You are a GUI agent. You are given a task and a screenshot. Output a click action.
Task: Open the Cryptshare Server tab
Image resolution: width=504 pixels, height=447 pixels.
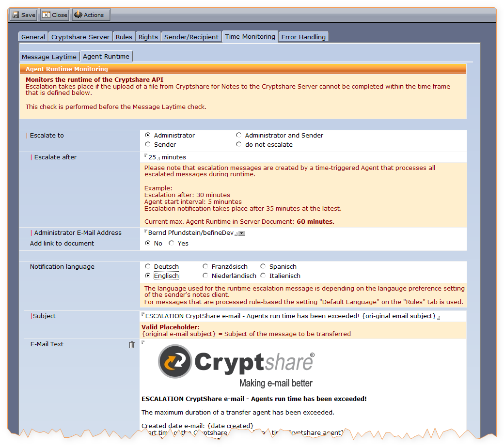80,37
